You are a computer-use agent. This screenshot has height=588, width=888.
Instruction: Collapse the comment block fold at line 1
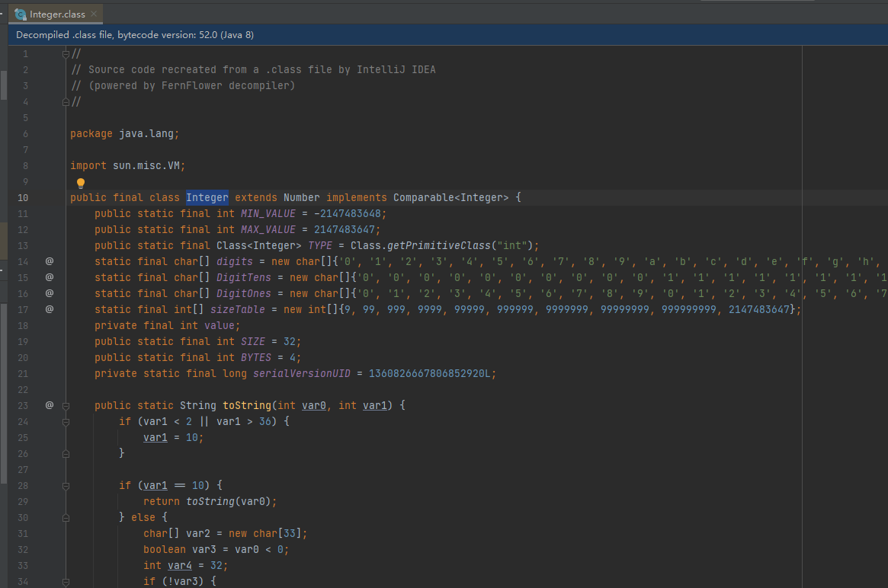pyautogui.click(x=66, y=54)
